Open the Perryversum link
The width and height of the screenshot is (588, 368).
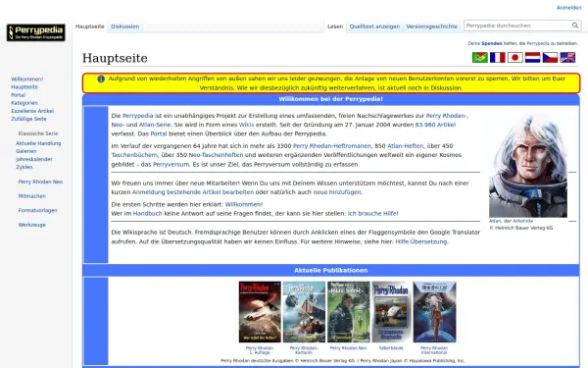pos(171,164)
